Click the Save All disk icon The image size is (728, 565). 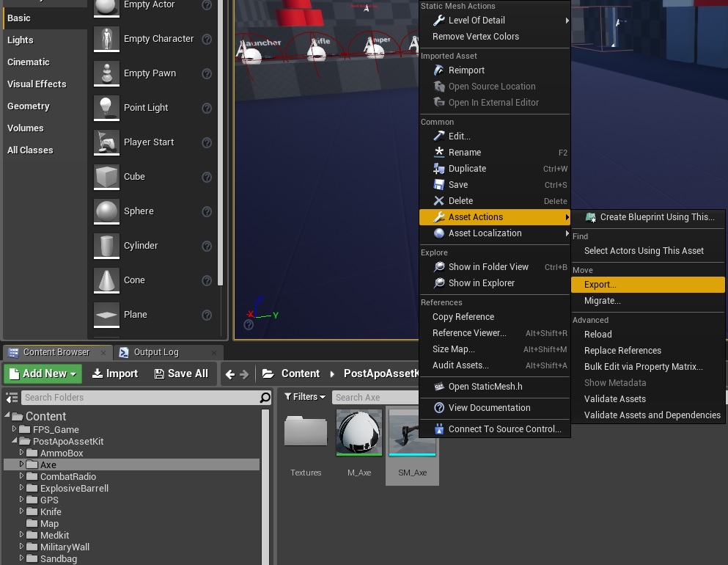pos(159,373)
